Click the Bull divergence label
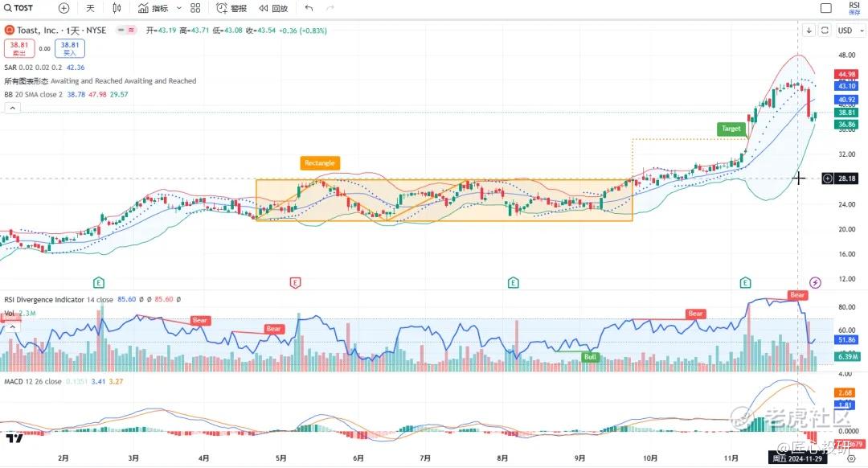Viewport: 868px width, 468px height. (590, 357)
